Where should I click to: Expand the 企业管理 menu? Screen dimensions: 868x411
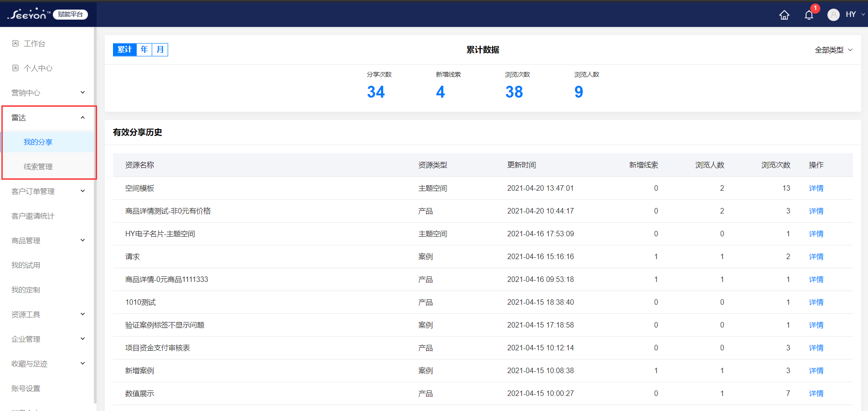82,339
